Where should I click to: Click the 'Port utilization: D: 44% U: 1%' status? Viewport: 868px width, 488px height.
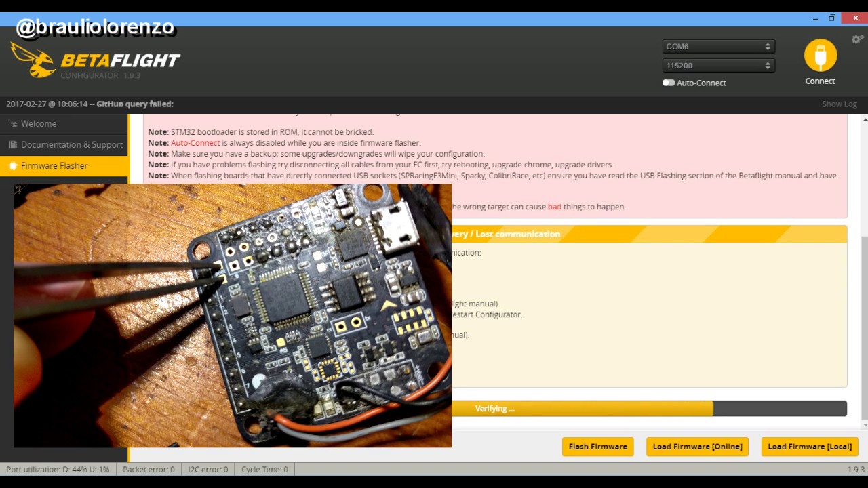coord(58,469)
